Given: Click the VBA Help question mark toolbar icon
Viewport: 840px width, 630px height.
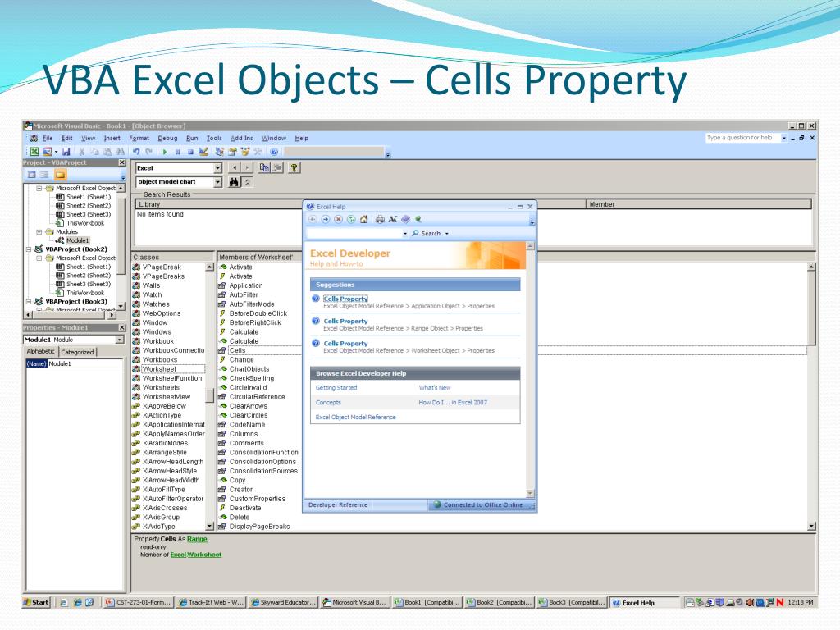Looking at the screenshot, I should pos(274,152).
